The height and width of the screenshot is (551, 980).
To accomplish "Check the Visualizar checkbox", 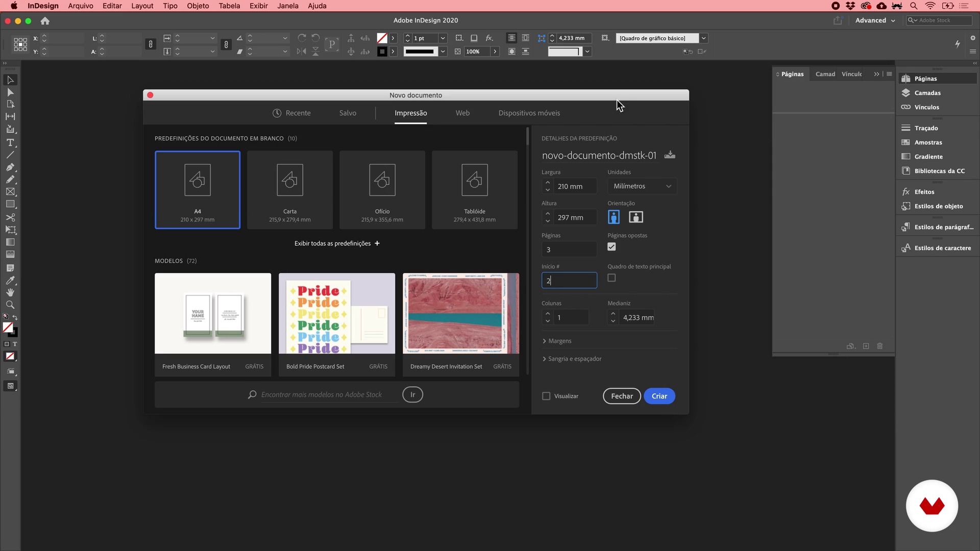I will [x=546, y=396].
